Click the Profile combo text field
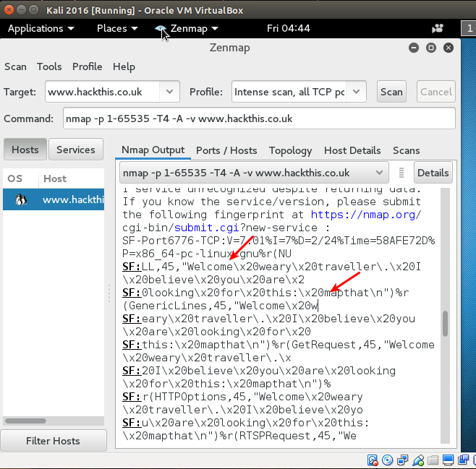 click(289, 92)
